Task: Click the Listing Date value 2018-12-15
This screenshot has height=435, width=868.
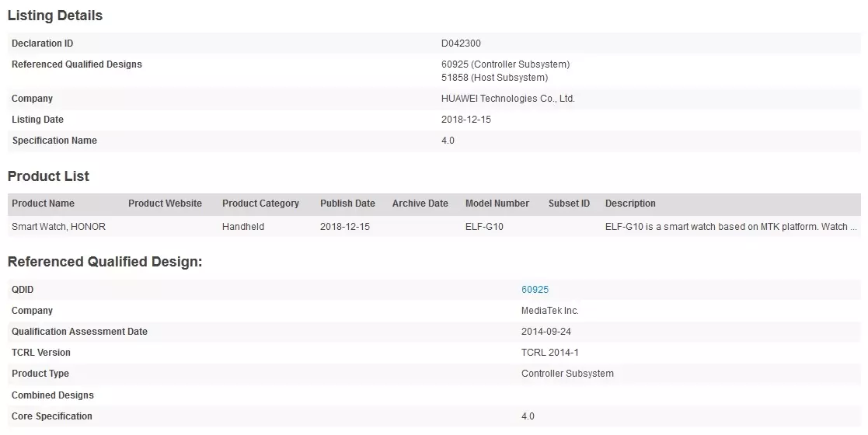Action: (x=466, y=120)
